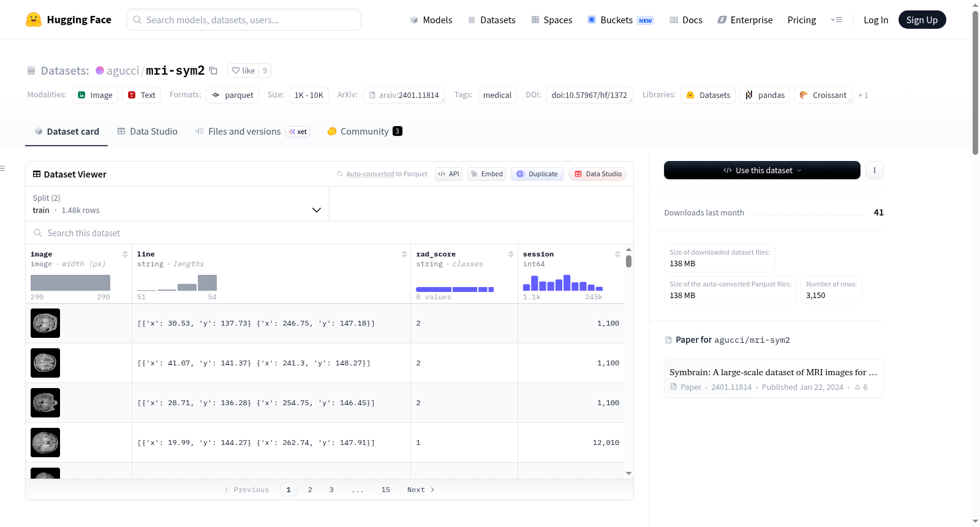Sort the rad_score column
980x527 pixels.
click(x=511, y=254)
